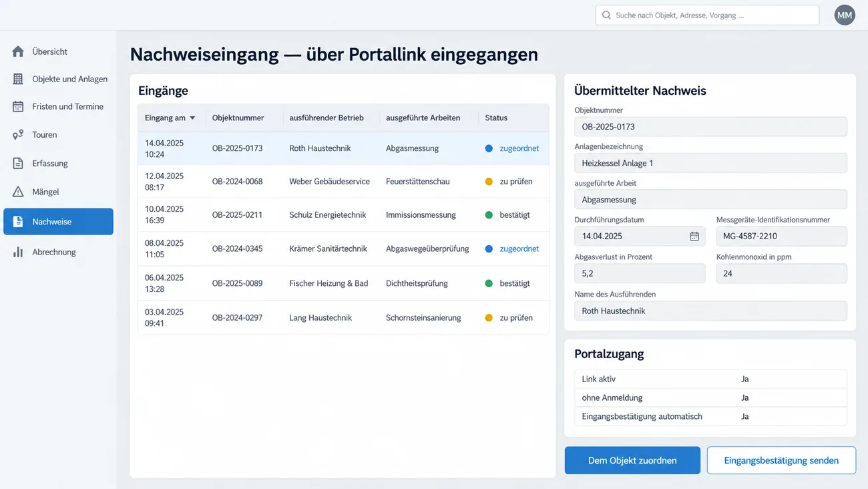The image size is (868, 489).
Task: Click blue status dot of Krämer Sanitärtechnik row
Action: 489,249
